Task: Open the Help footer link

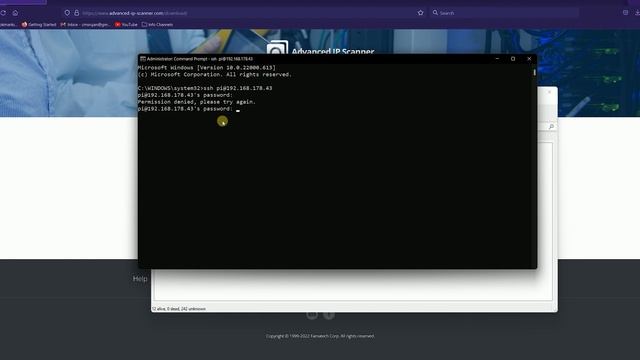Action: (x=140, y=279)
